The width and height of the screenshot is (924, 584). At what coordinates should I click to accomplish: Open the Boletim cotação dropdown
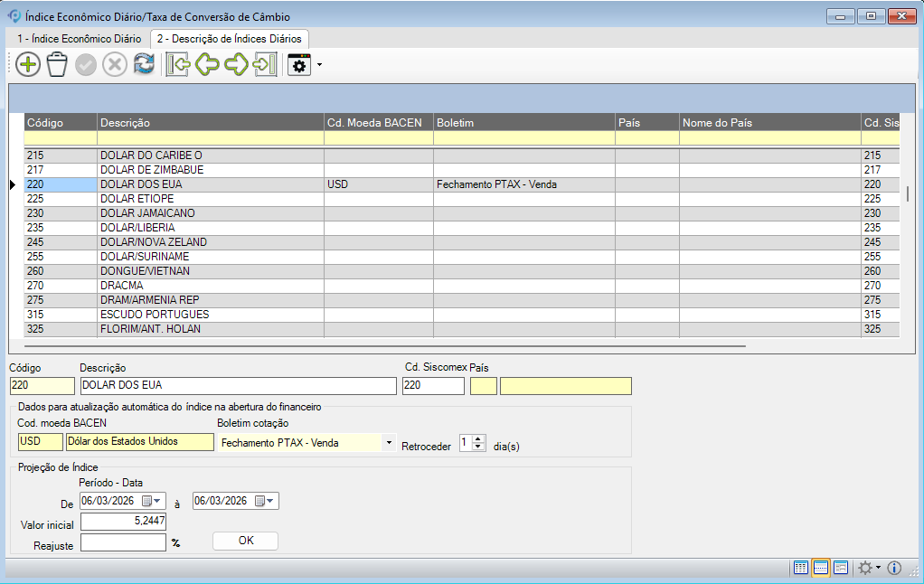tap(389, 443)
